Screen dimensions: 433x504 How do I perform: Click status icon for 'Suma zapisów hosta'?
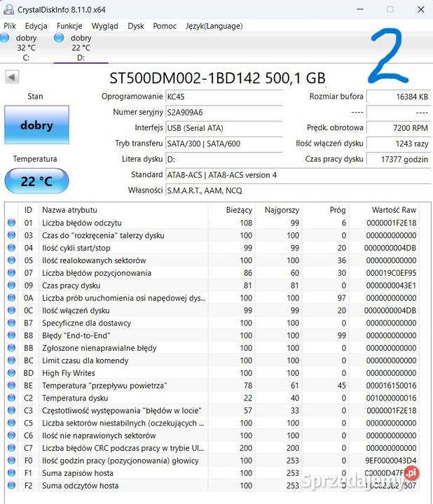coord(12,472)
